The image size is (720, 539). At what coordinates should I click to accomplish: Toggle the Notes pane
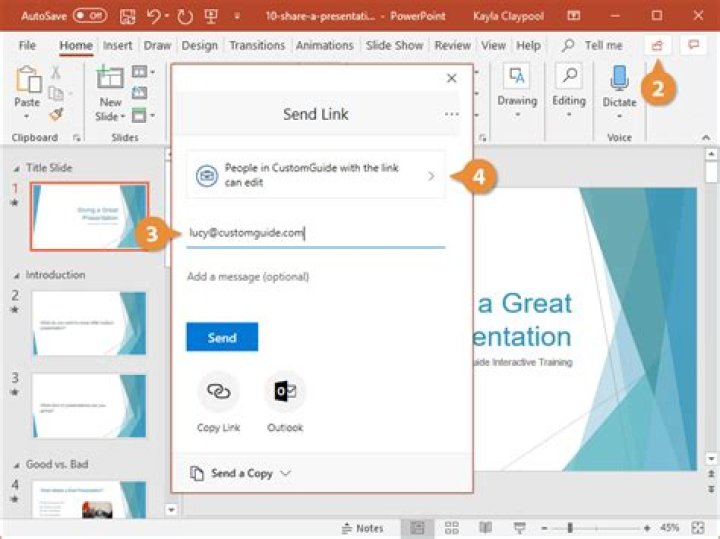363,528
